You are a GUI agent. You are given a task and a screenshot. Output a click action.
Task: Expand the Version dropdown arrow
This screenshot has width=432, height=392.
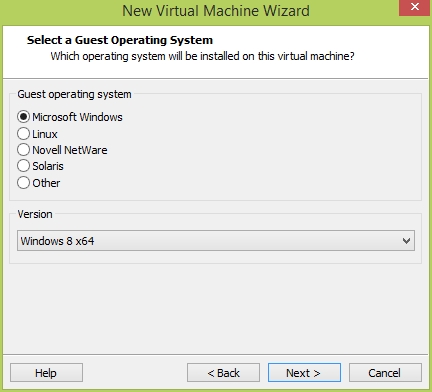tap(406, 241)
